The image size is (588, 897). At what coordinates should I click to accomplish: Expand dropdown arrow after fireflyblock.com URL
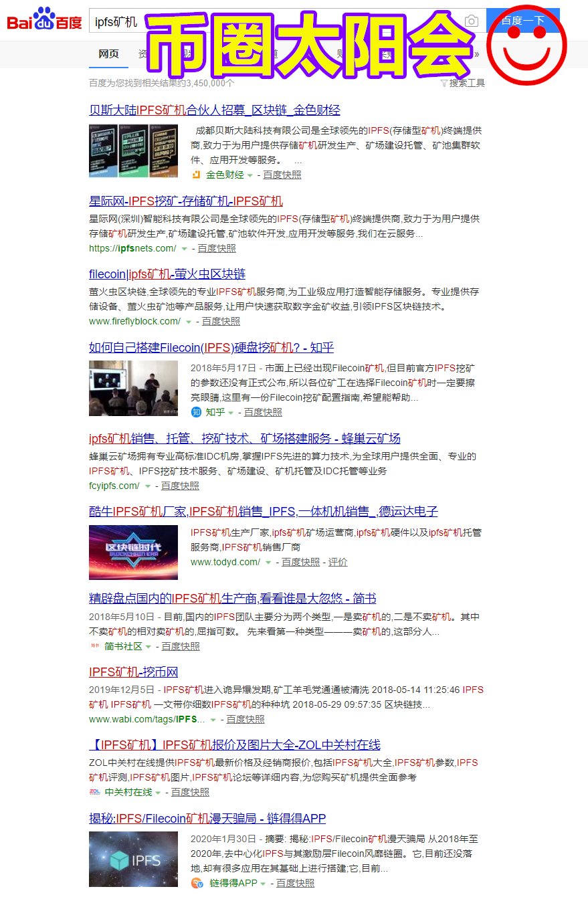pyautogui.click(x=189, y=322)
